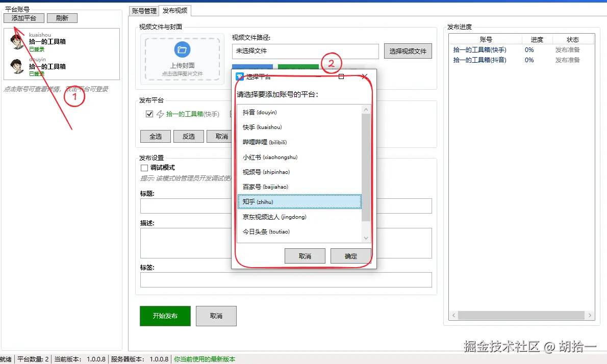Select 百家号 (baijiahao) in platform list
This screenshot has height=364, width=607.
tap(299, 187)
